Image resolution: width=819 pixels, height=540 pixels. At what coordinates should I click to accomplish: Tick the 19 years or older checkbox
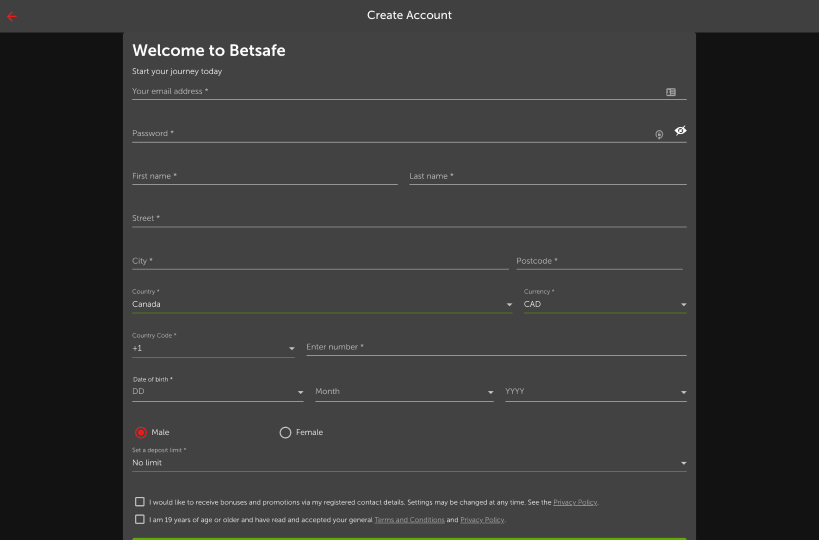pyautogui.click(x=139, y=519)
